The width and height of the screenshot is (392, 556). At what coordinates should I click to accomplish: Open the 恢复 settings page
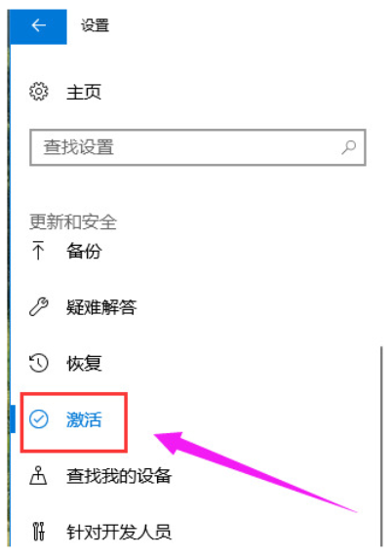click(84, 364)
